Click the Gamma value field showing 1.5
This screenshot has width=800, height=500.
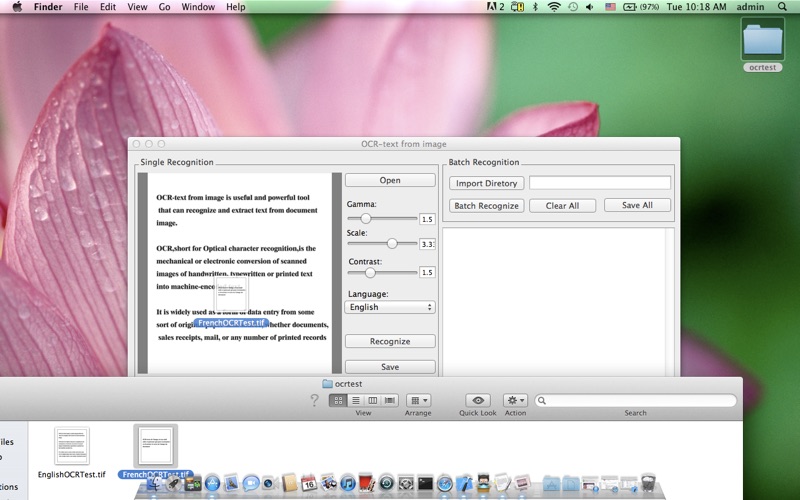pos(427,219)
